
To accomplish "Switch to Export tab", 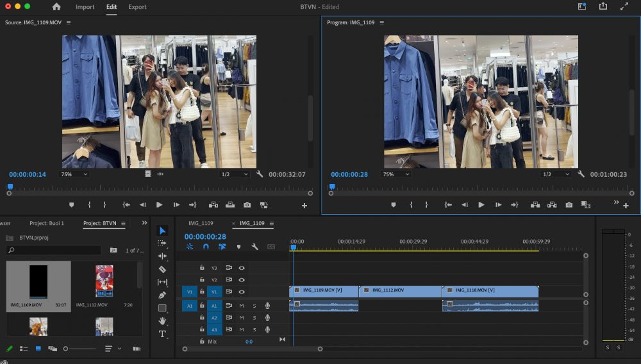I will (x=137, y=7).
